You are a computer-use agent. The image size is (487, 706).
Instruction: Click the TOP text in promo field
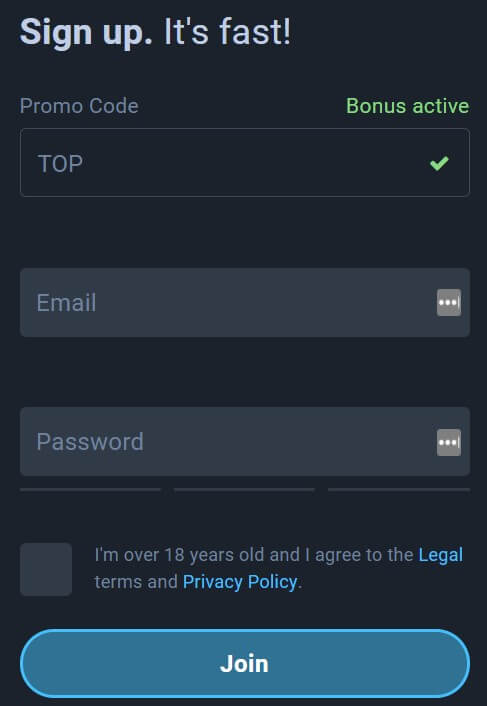[x=61, y=163]
